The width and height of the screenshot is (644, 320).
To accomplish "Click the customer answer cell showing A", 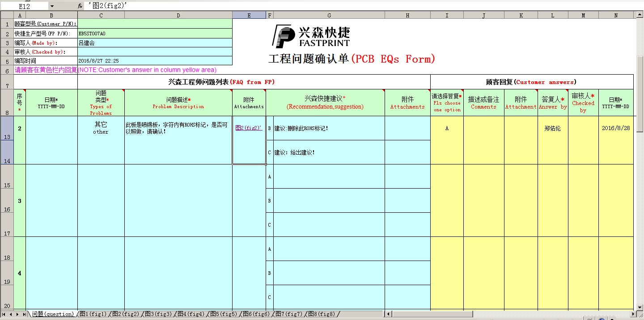I will (447, 140).
